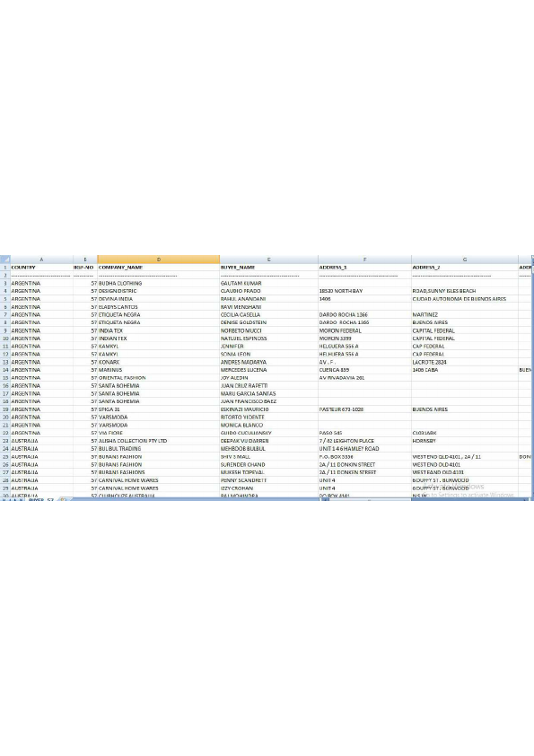Select cell JOY ALEDIN
This screenshot has width=534, height=756.
268,377
